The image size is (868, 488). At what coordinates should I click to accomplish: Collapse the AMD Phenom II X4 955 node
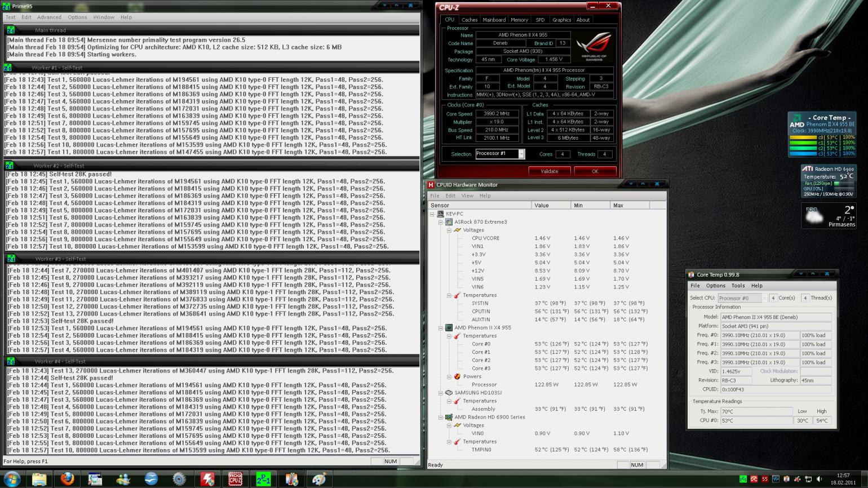point(441,328)
